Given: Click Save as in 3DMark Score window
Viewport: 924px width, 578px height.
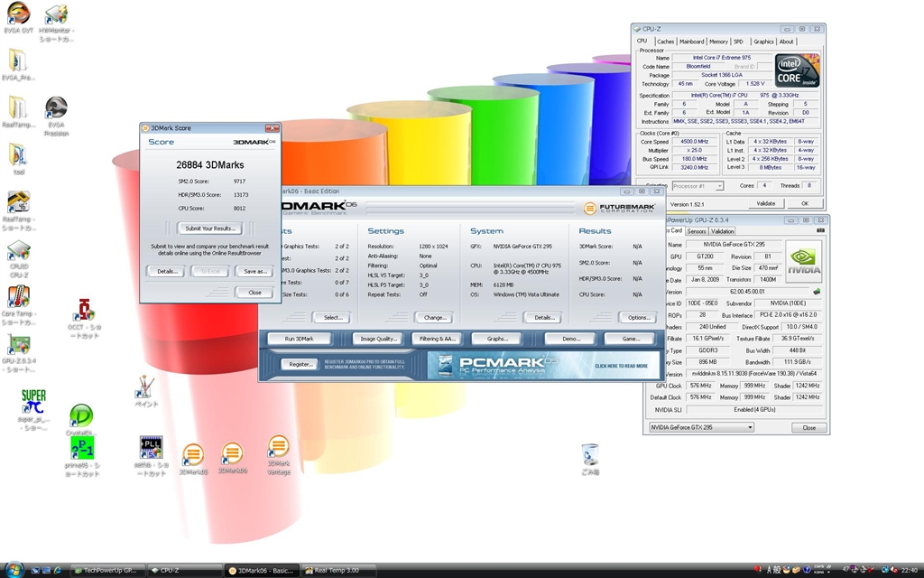Looking at the screenshot, I should [254, 271].
